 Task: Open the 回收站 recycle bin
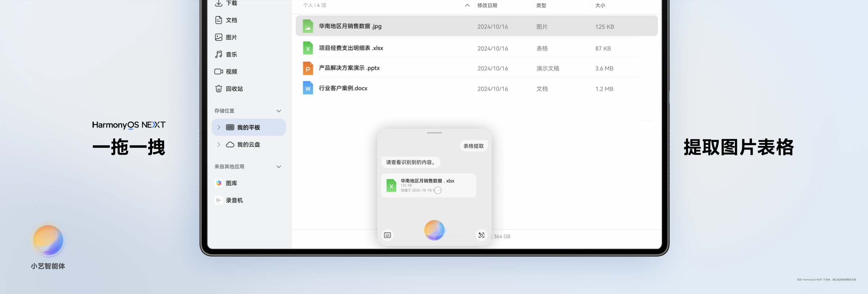pyautogui.click(x=229, y=89)
